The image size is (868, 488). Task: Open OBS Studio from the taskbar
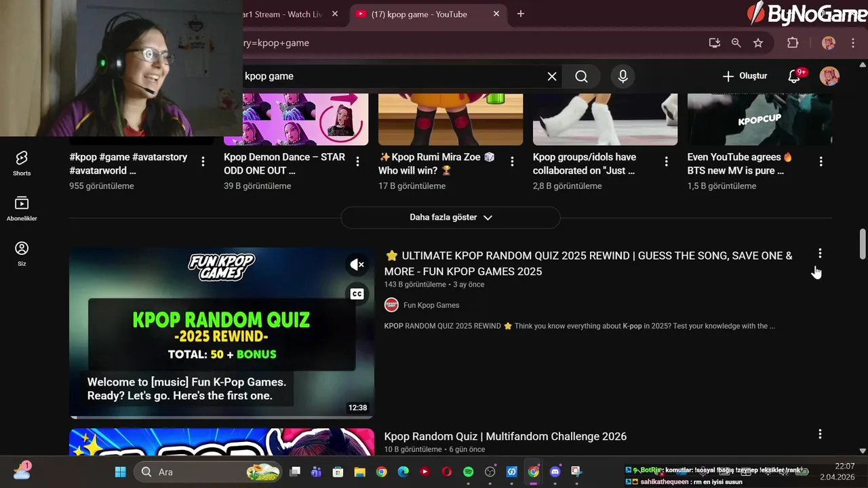pos(490,472)
